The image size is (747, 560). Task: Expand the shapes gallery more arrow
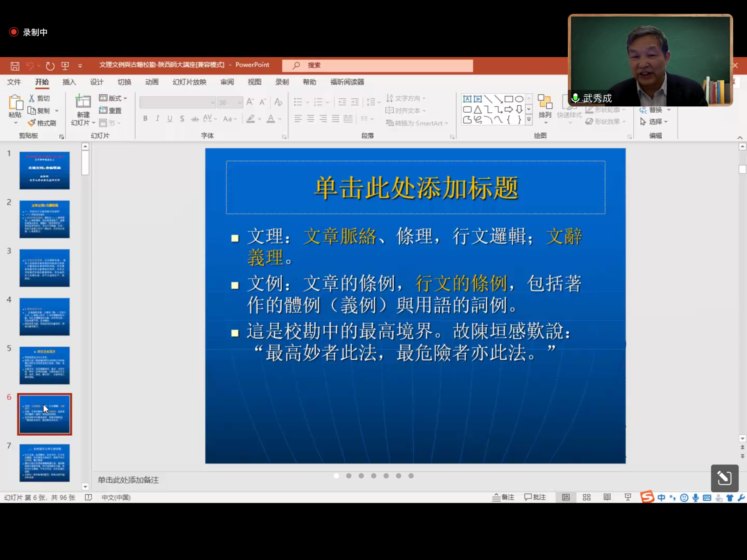529,120
